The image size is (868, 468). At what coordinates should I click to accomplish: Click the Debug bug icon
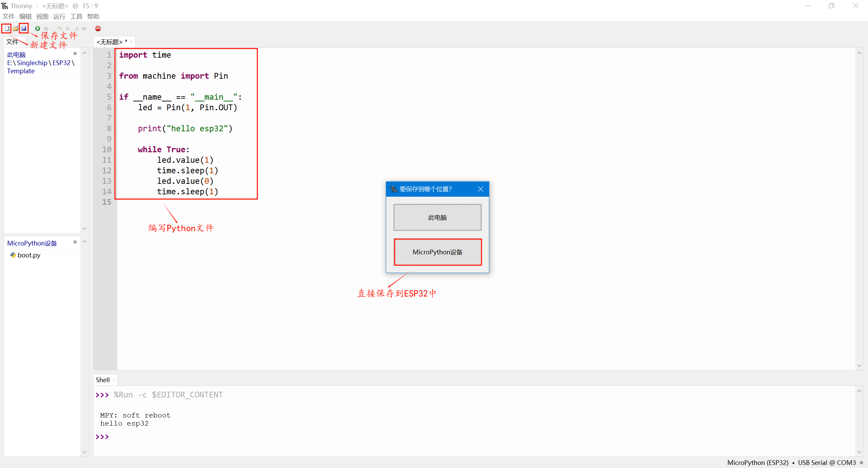tap(46, 28)
